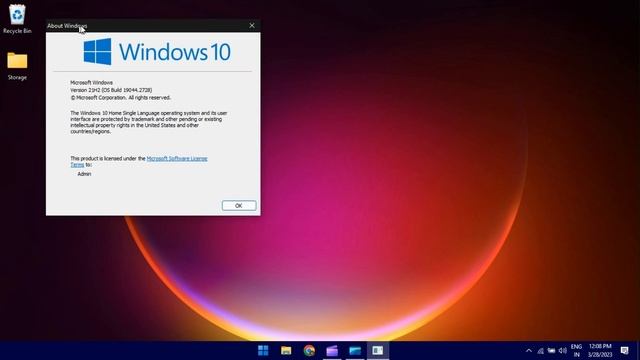Click the About Windows title bar text
This screenshot has height=360, width=640.
67,26
